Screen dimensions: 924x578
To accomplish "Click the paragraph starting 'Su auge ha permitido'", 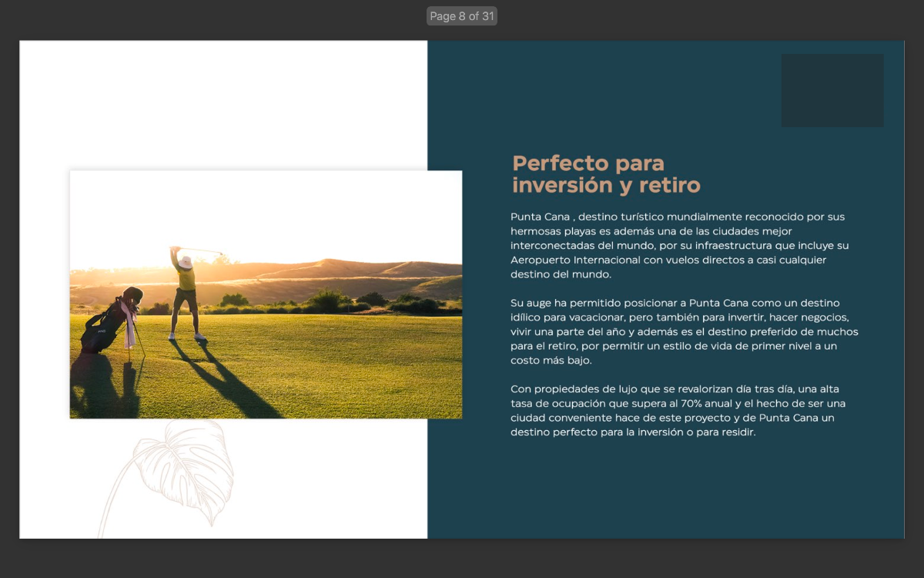I will click(684, 331).
